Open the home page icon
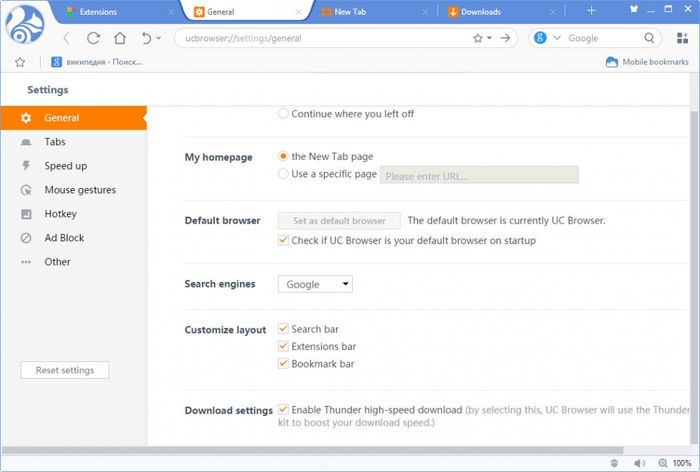This screenshot has width=700, height=472. tap(120, 38)
